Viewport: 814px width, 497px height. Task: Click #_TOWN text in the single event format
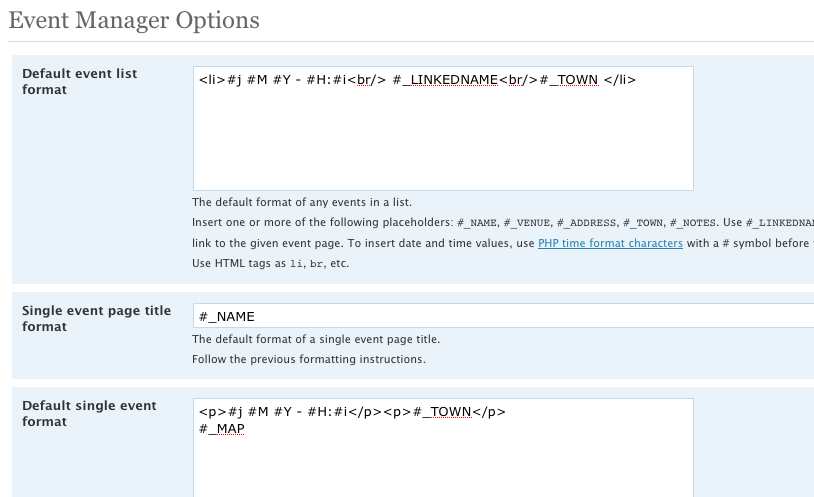[x=442, y=412]
